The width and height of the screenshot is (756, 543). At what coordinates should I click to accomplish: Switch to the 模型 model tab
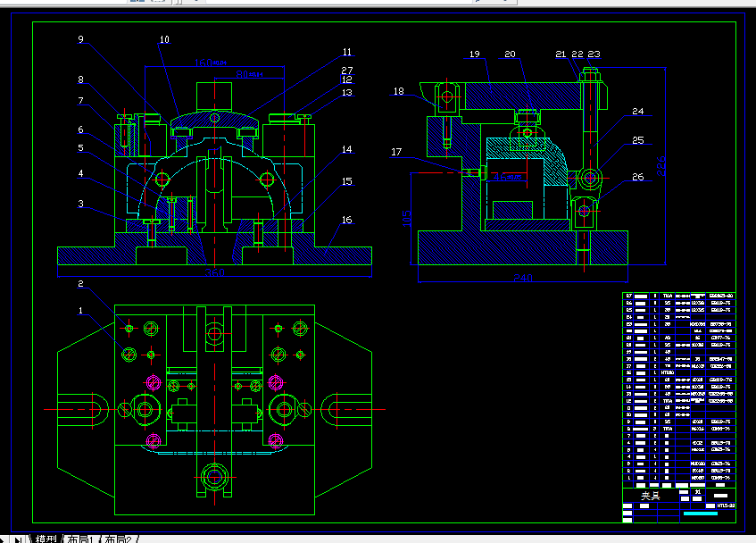pyautogui.click(x=46, y=539)
